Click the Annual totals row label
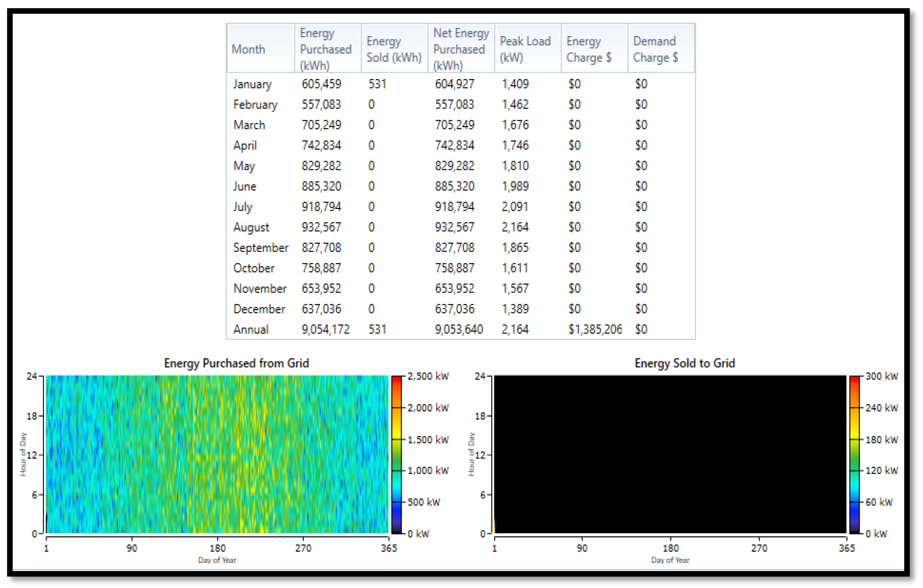 coord(251,329)
